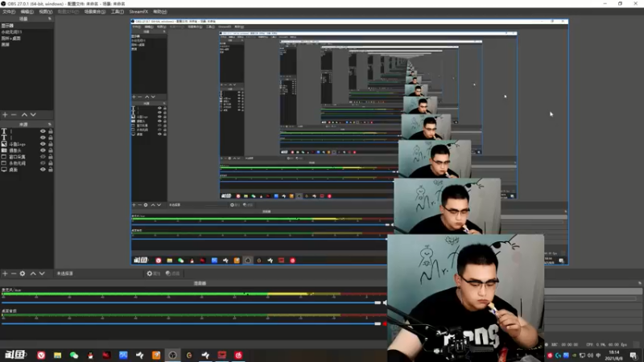Image resolution: width=644 pixels, height=362 pixels.
Task: Adjust the microphone/Aux volume slider
Action: (x=191, y=302)
